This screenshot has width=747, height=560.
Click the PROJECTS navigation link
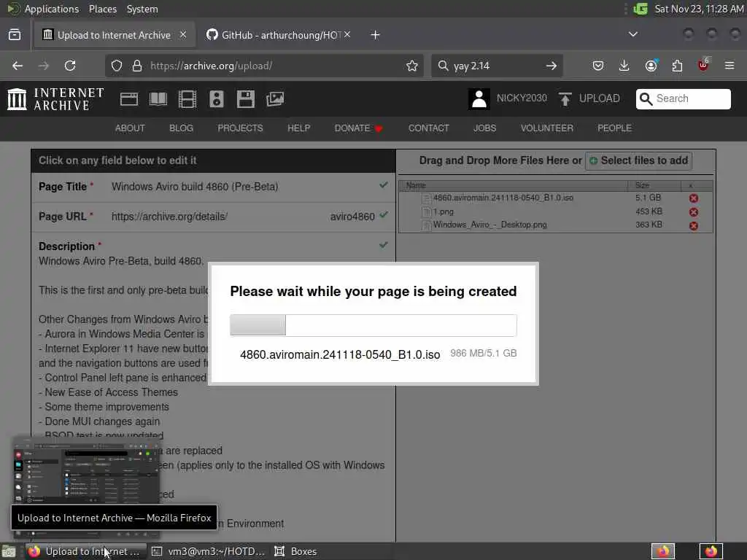(x=240, y=128)
